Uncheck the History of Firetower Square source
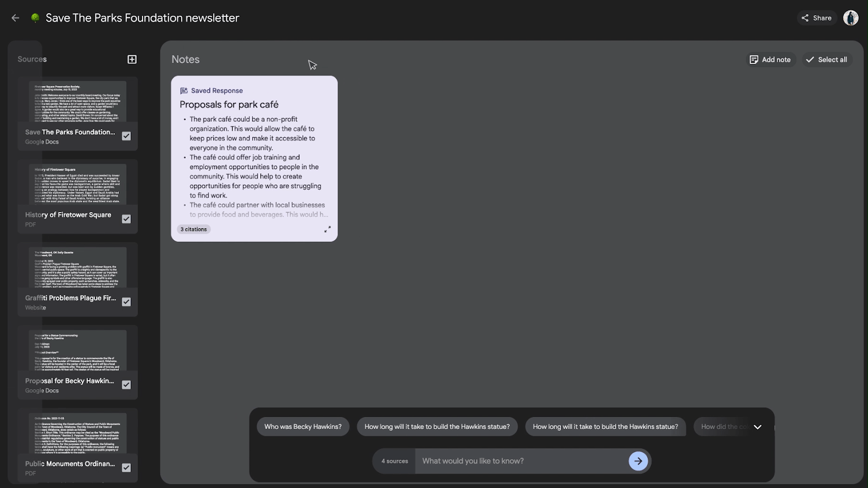 point(126,219)
